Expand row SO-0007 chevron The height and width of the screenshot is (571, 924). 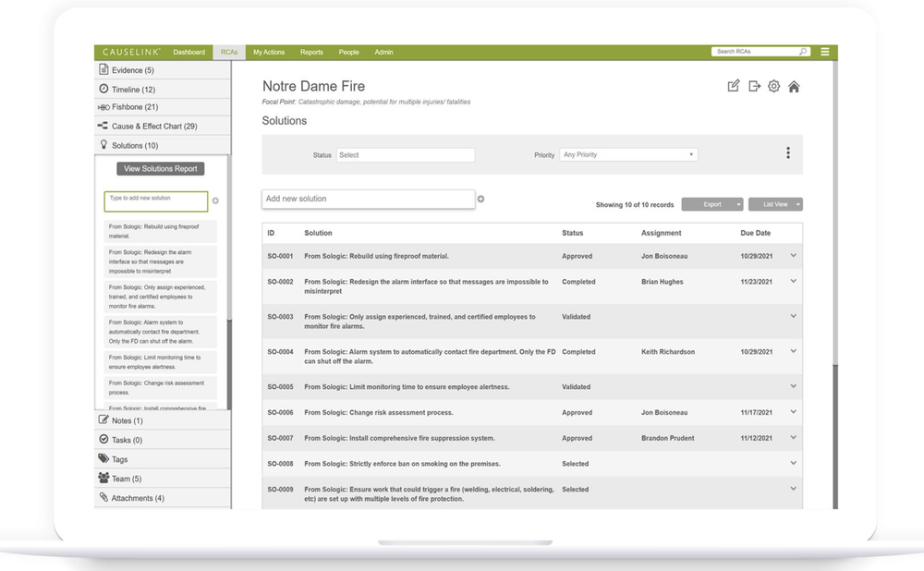tap(793, 438)
